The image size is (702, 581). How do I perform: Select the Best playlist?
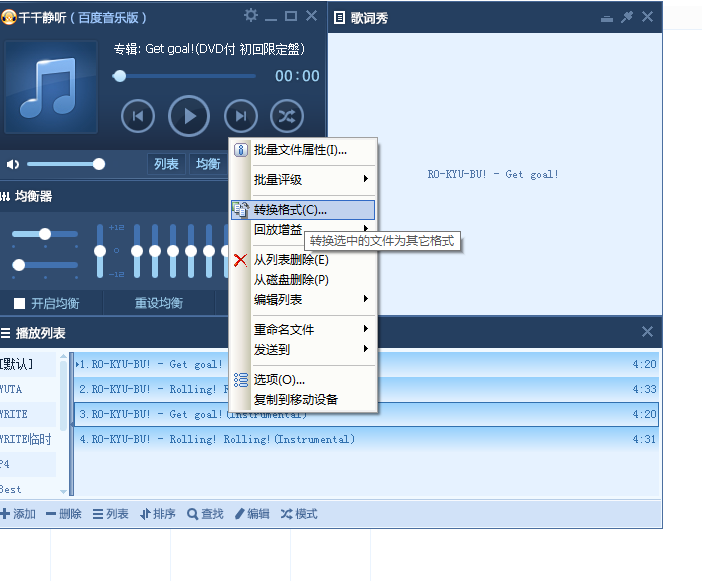pos(28,489)
